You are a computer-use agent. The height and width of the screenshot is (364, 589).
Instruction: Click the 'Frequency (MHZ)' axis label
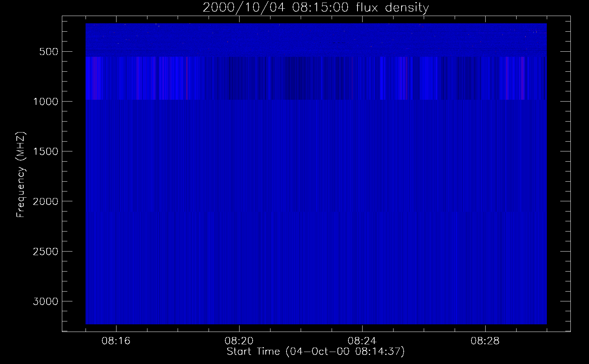[21, 175]
